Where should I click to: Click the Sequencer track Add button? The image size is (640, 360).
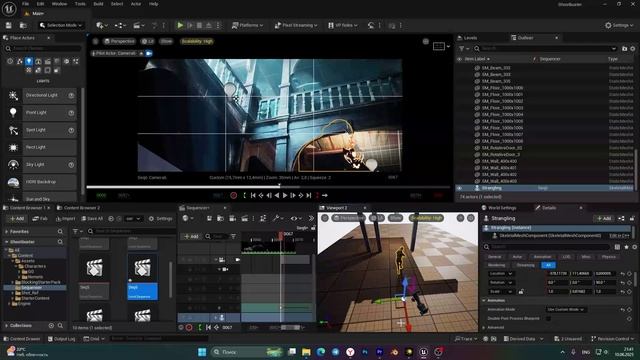[191, 236]
